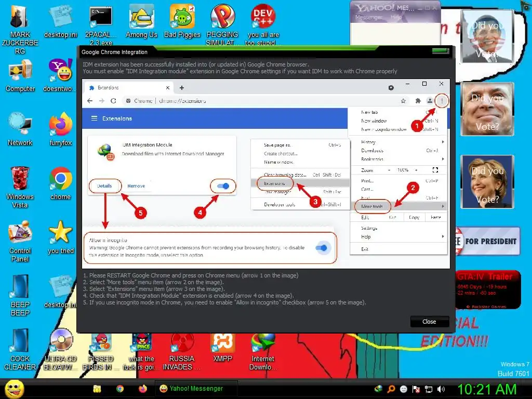Open the volume speaker tray icon
Viewport: 532px width, 399px height.
441,389
